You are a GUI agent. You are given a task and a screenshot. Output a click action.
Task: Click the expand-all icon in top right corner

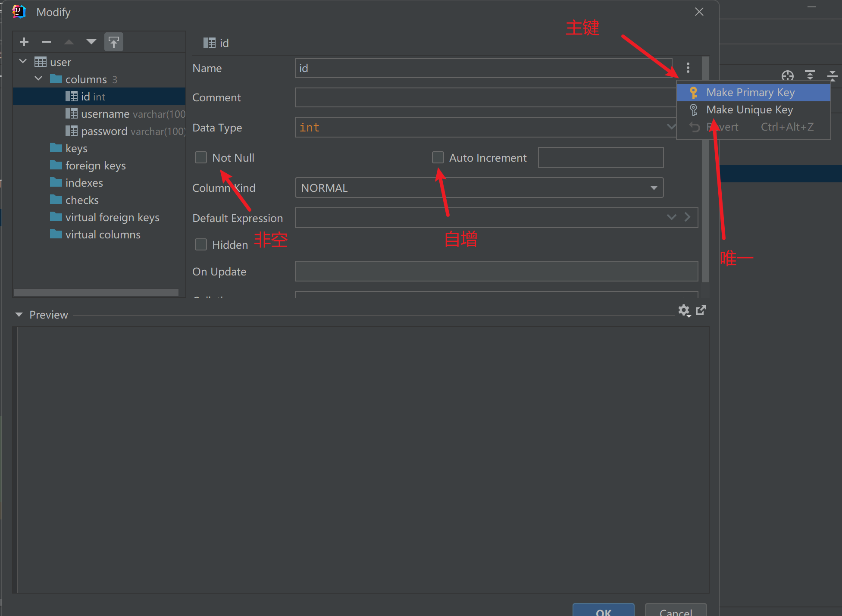click(811, 75)
